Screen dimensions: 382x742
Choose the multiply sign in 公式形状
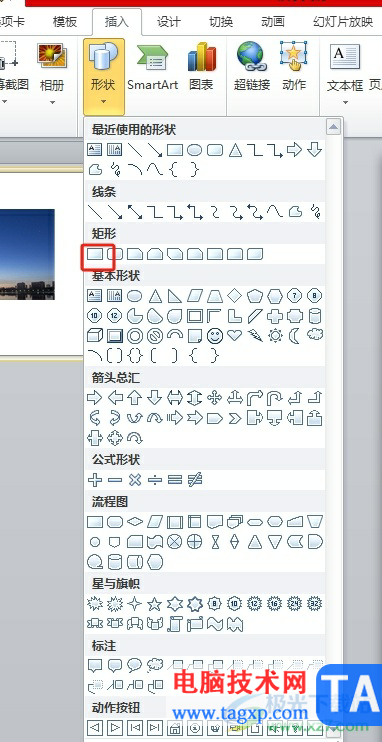click(135, 480)
